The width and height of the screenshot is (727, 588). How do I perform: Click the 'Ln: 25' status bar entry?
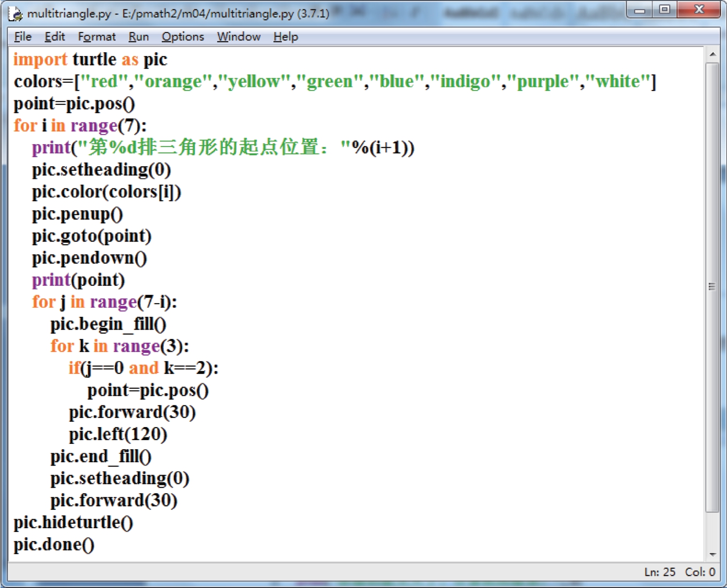click(660, 572)
